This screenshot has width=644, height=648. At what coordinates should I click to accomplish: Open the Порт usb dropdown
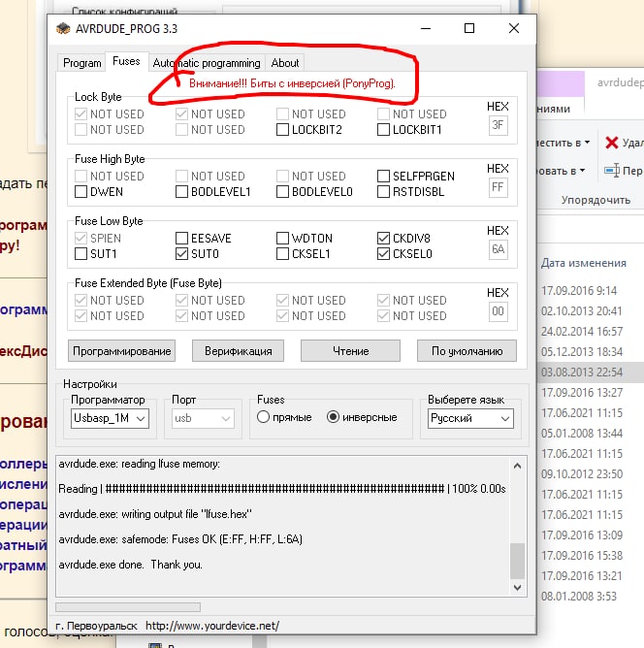[x=203, y=419]
